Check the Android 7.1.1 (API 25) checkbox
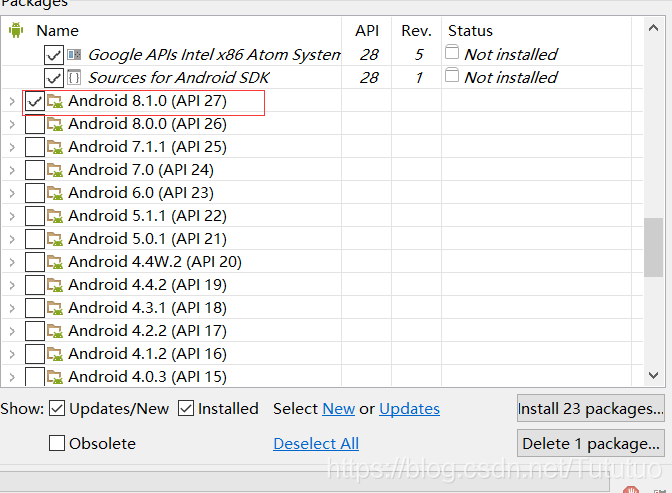Viewport: 672px width, 493px height. 35,147
